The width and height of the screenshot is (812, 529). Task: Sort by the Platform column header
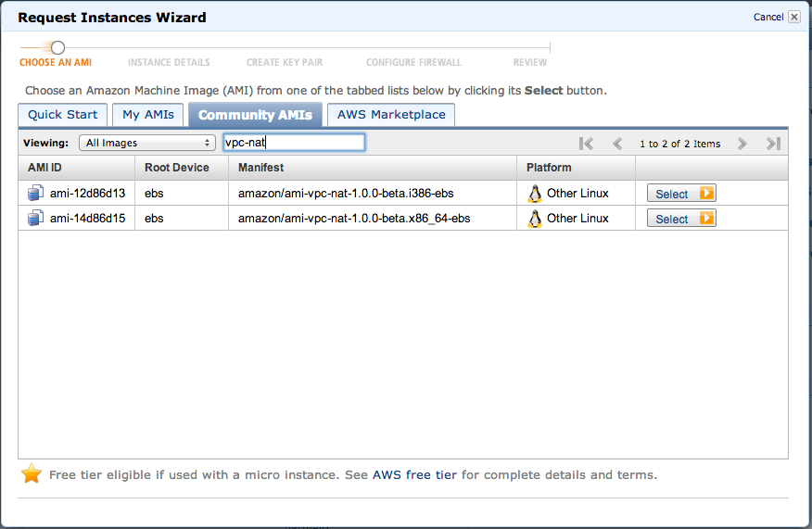point(576,168)
